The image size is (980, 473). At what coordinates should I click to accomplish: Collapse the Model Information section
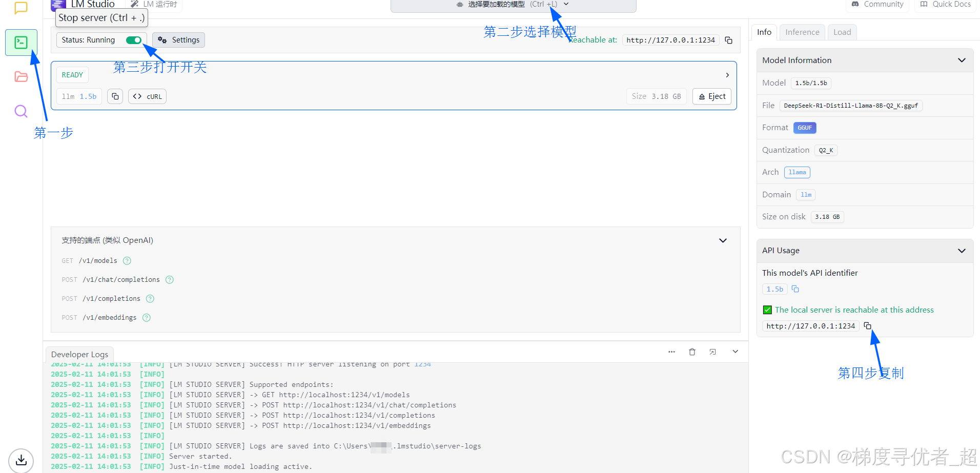pyautogui.click(x=962, y=60)
